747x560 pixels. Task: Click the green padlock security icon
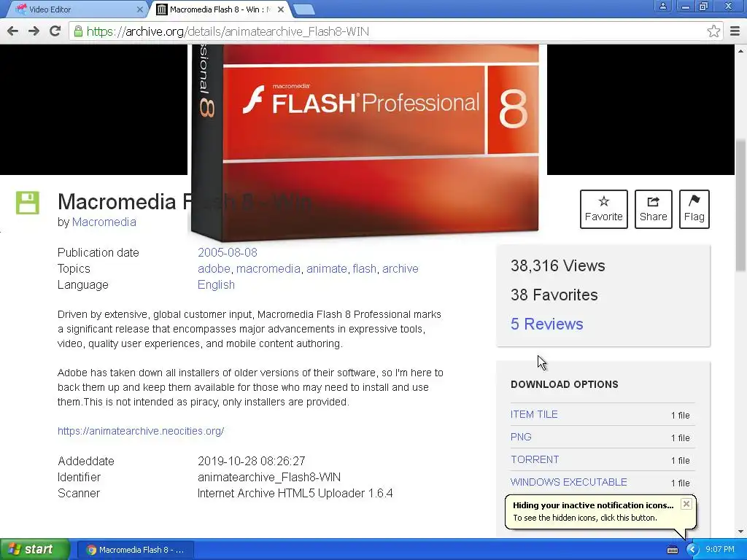[x=78, y=31]
